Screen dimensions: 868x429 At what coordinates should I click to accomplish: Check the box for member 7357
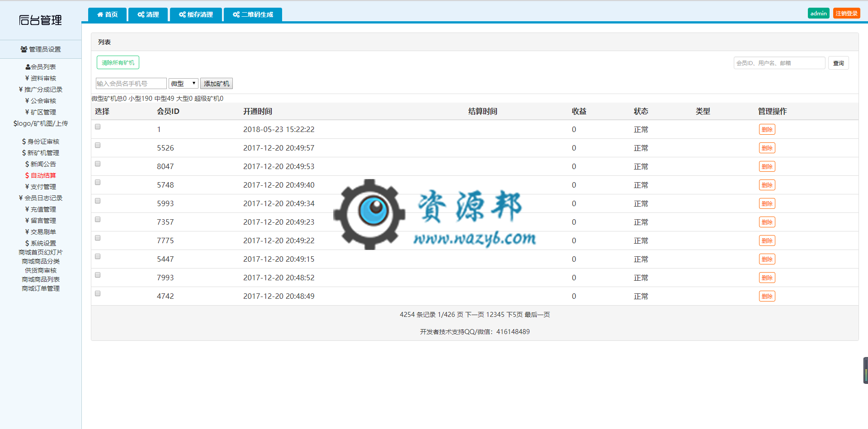[98, 219]
